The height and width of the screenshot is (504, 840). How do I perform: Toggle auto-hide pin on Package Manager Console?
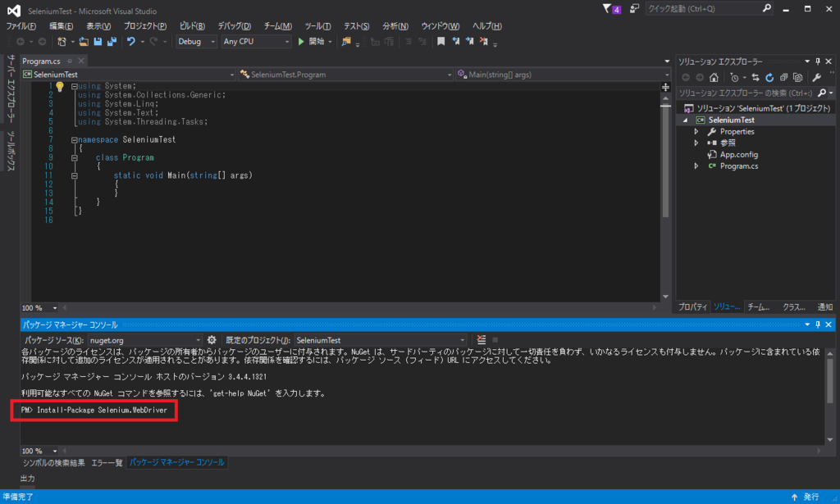pos(818,325)
